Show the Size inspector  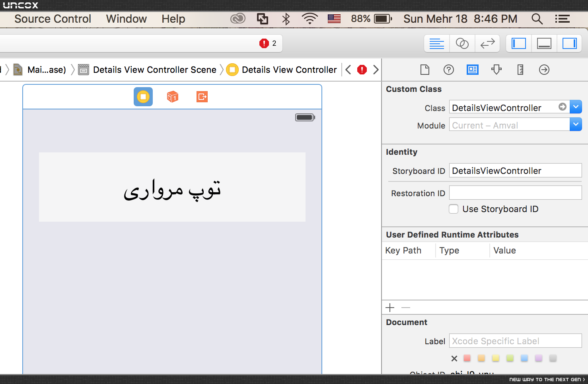click(520, 70)
